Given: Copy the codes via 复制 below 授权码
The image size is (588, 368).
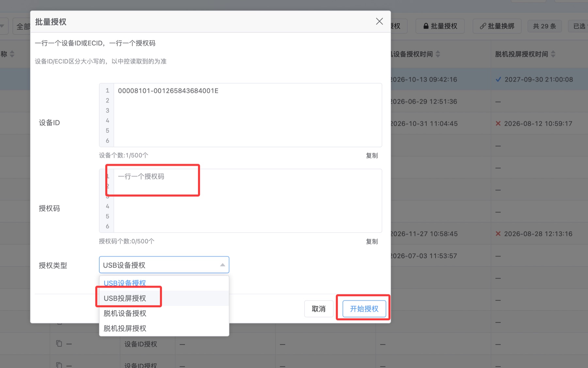Looking at the screenshot, I should [x=372, y=242].
